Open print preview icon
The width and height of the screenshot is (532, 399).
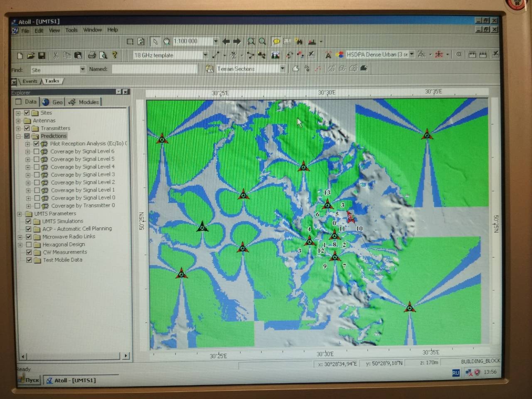[103, 55]
